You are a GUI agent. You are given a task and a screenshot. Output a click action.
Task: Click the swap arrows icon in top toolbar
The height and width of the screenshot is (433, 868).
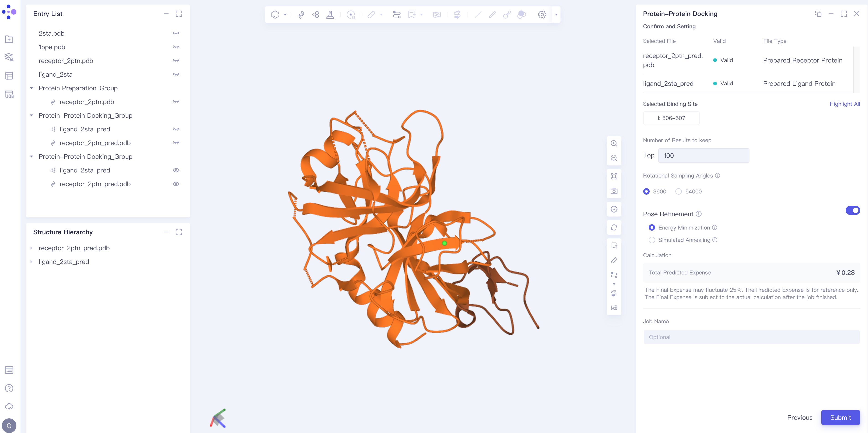457,15
